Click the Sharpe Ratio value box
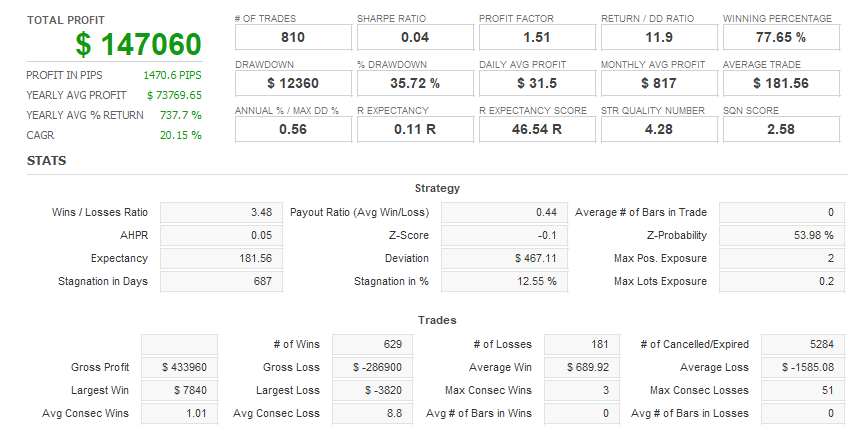Image resolution: width=863 pixels, height=437 pixels. click(x=415, y=37)
